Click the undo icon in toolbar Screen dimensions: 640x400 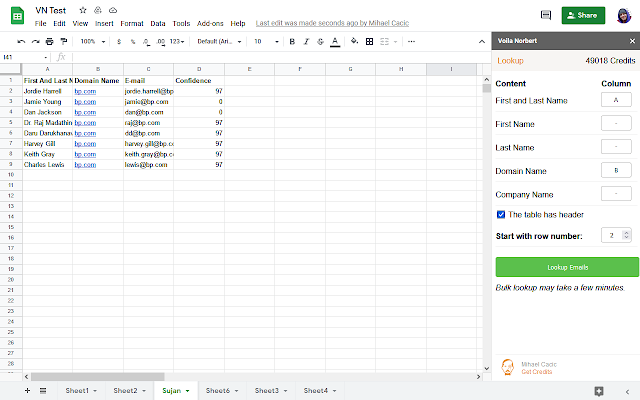point(21,41)
